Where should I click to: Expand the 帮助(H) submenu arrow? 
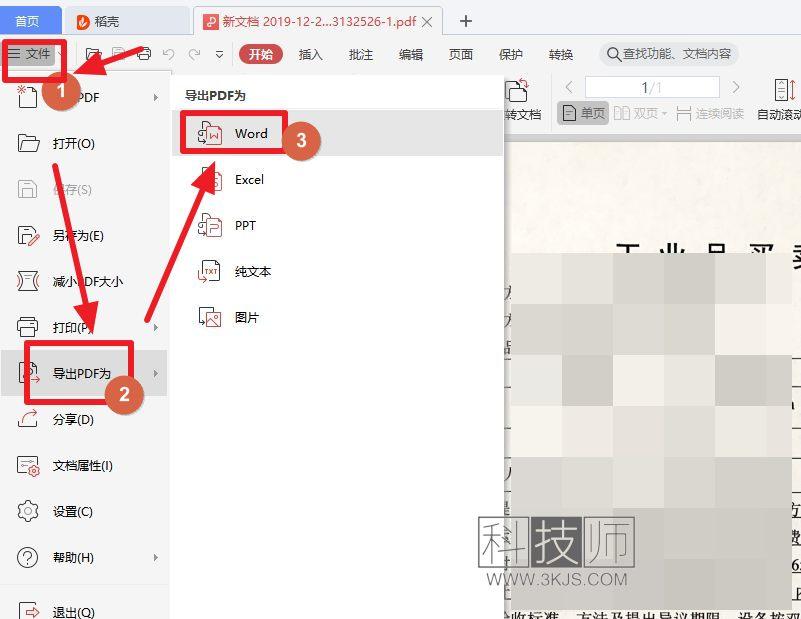click(156, 557)
